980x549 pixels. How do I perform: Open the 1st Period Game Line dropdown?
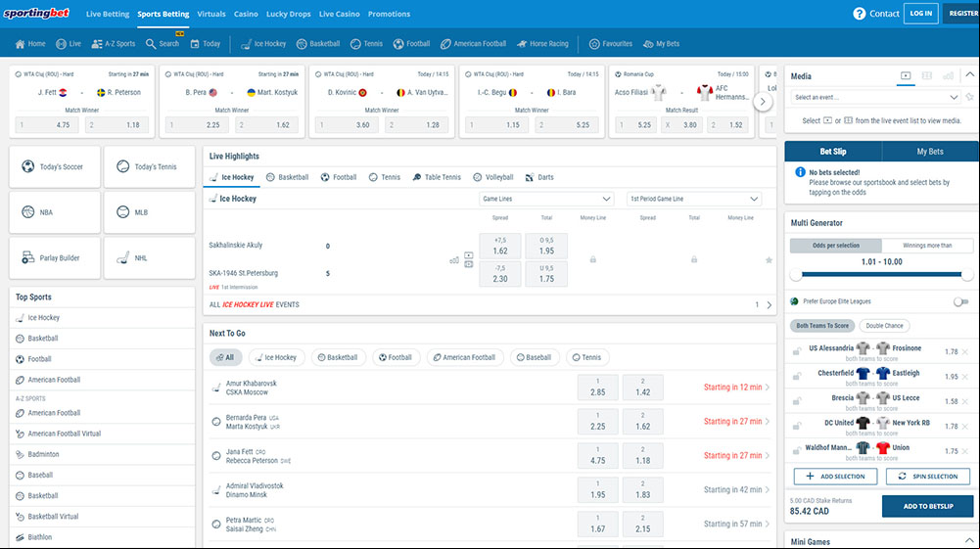click(x=694, y=199)
